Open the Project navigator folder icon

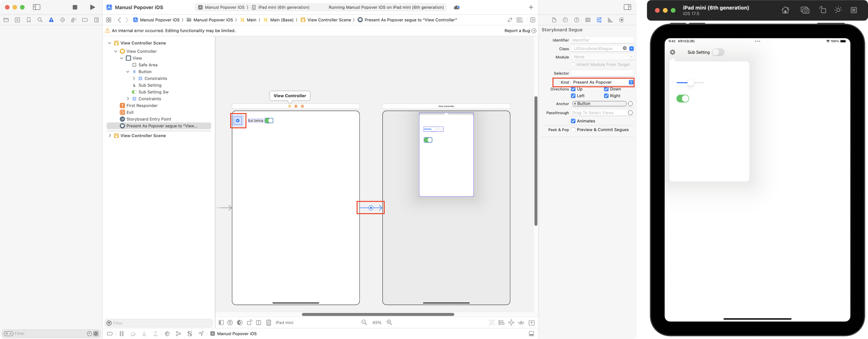tap(6, 20)
